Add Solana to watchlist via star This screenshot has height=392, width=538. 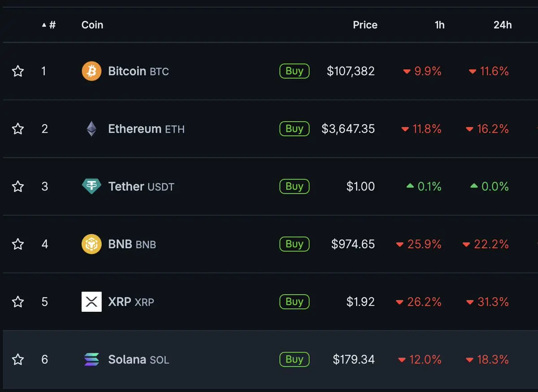[x=18, y=359]
